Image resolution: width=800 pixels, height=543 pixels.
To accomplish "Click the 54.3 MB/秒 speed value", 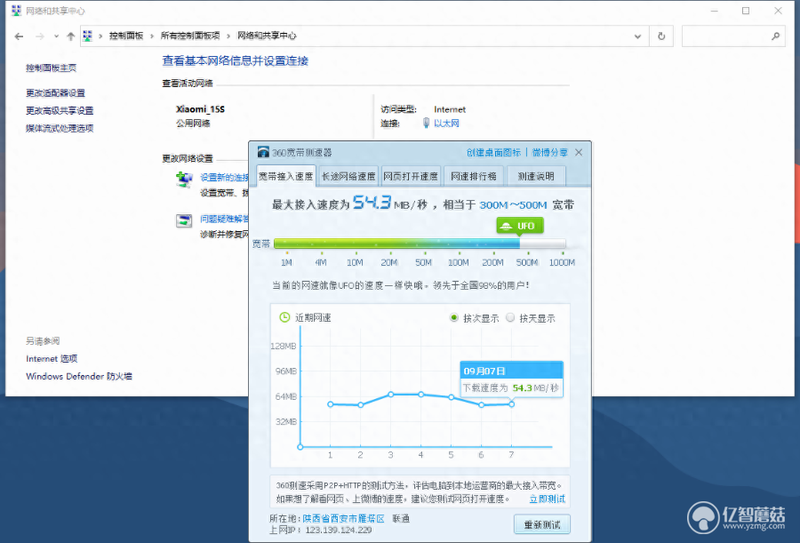I will point(390,203).
